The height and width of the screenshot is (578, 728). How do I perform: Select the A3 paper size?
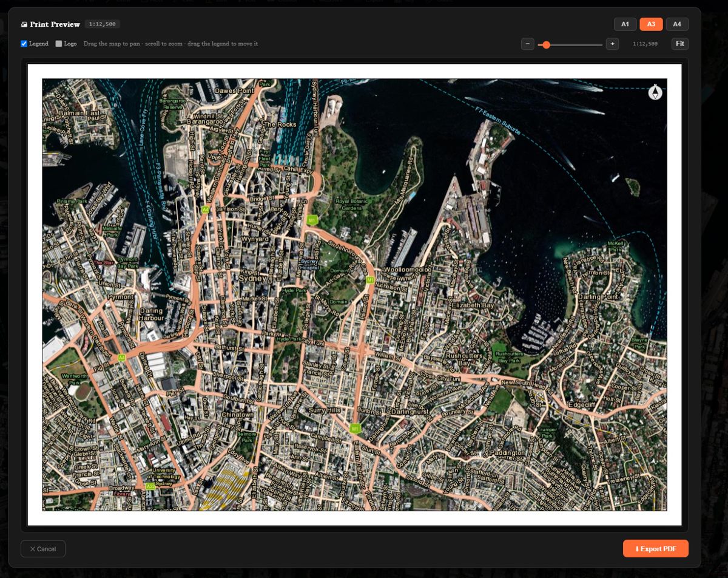point(651,24)
